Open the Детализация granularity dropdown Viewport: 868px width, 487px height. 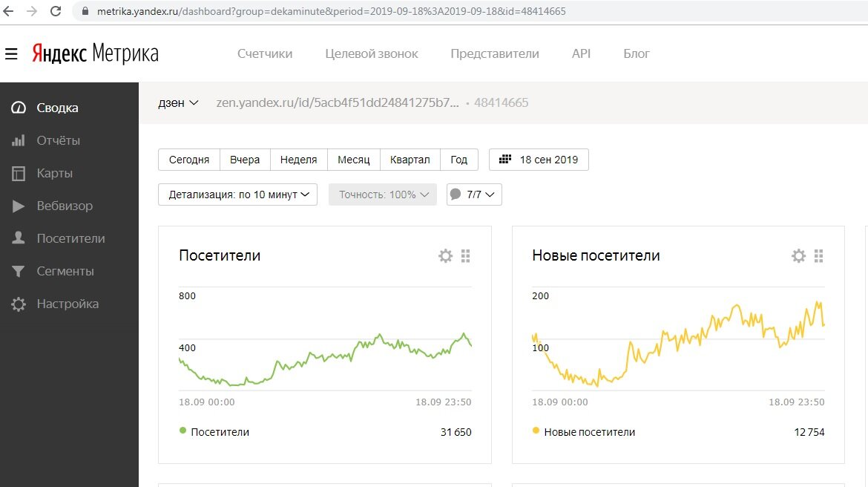pyautogui.click(x=237, y=194)
